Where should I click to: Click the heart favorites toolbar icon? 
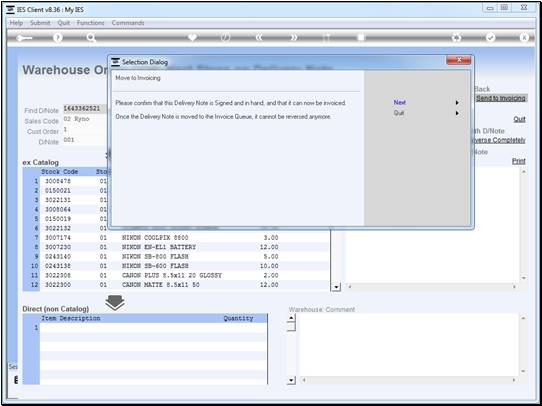[x=192, y=37]
